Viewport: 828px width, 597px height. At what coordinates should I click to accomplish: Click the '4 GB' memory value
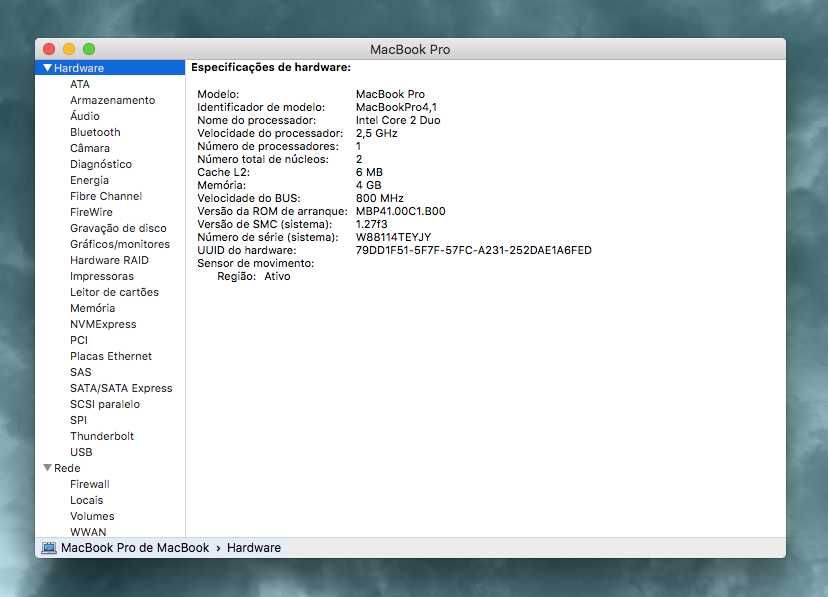369,185
